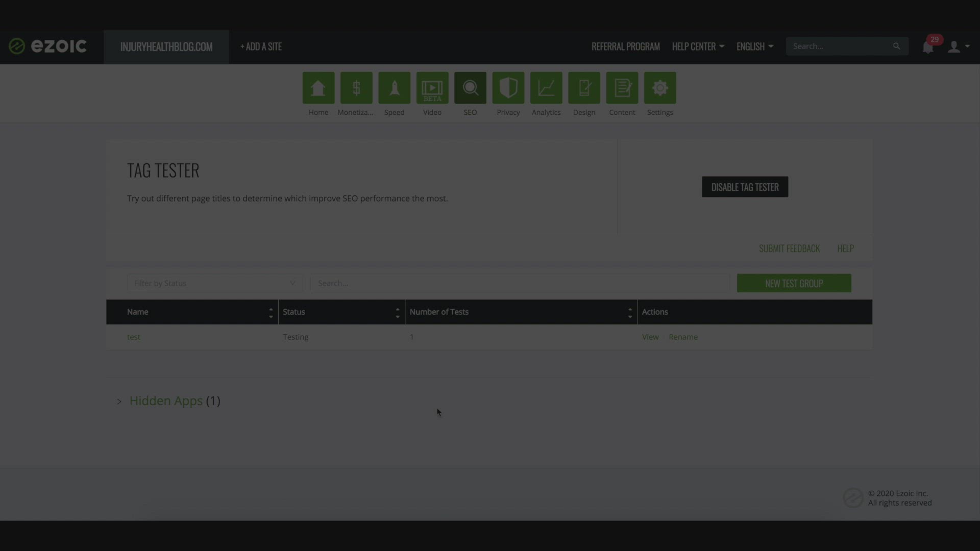
Task: Select the INJURYHEALTHBLOG.COM site tab
Action: tap(166, 46)
